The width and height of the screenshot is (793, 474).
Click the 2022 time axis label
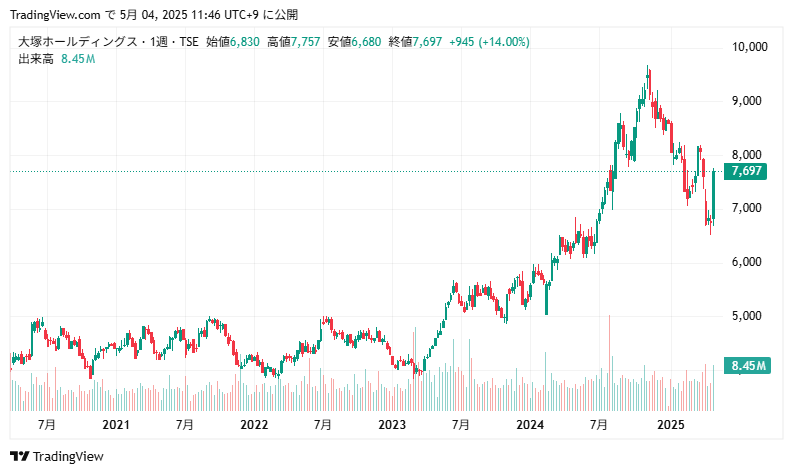point(254,424)
